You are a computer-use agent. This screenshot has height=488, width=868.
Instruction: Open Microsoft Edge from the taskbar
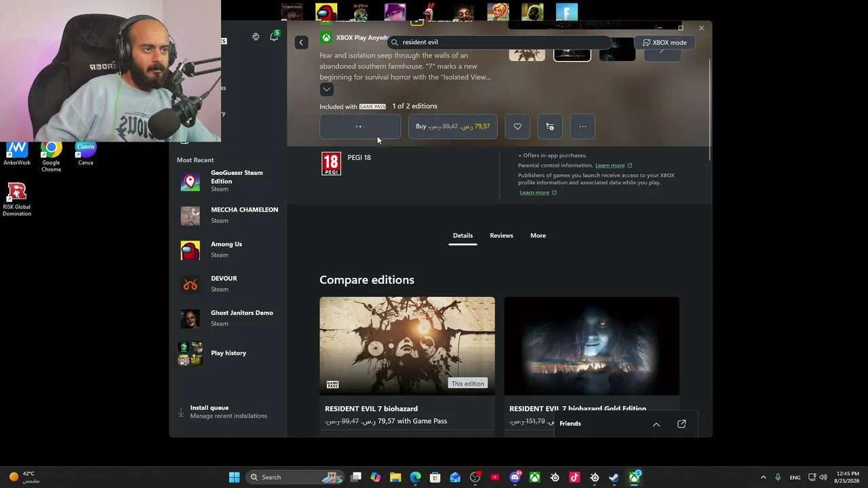(416, 477)
